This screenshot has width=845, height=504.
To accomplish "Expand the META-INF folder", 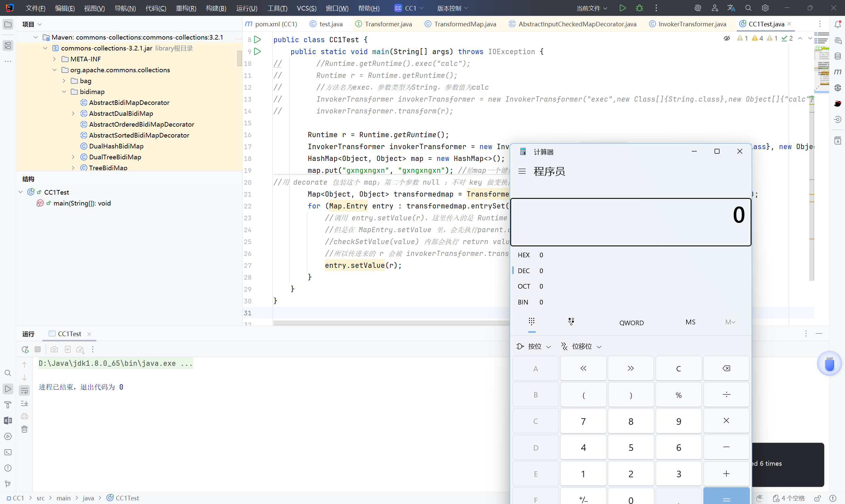I will click(54, 59).
